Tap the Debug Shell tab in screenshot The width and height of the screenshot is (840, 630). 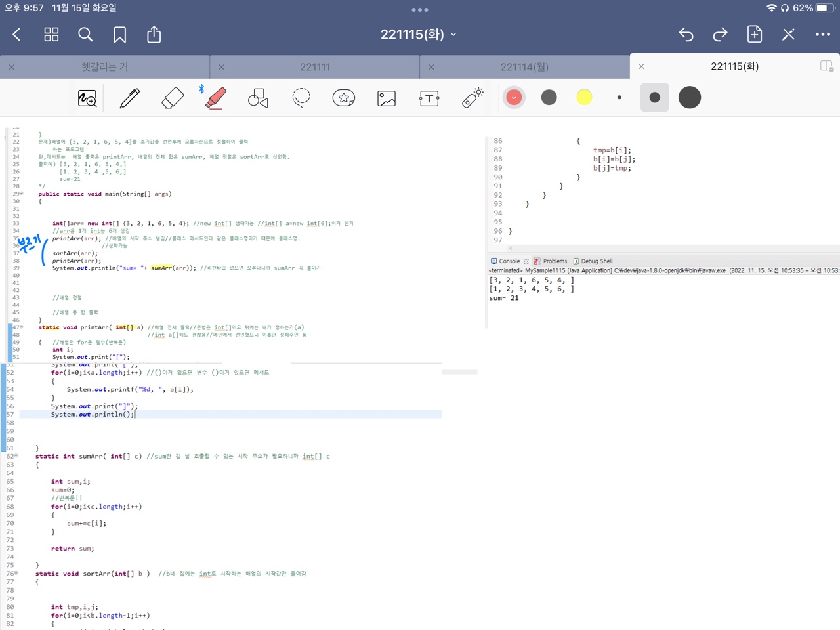coord(593,261)
